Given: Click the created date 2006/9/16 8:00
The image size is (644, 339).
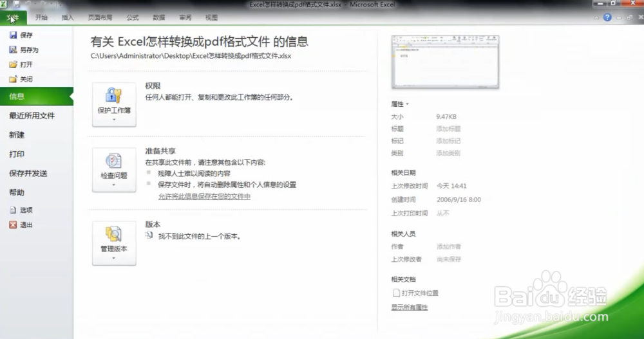Looking at the screenshot, I should pos(459,200).
